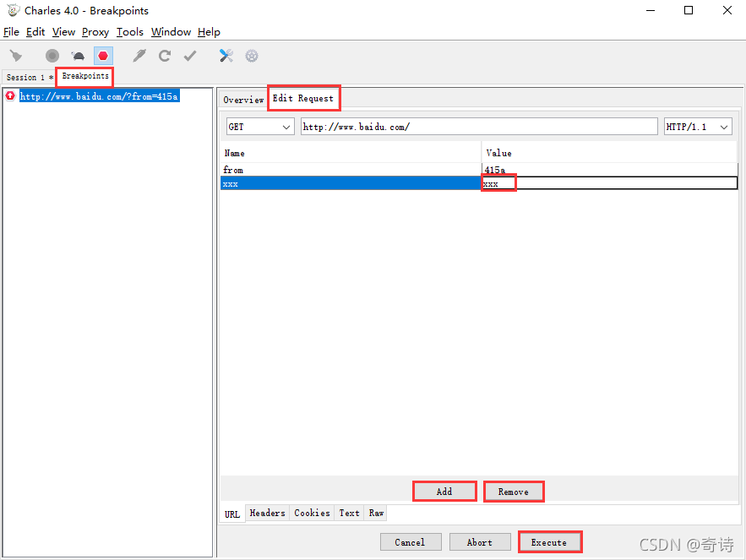Switch to the Text bottom tab
This screenshot has height=560, width=746.
(349, 513)
